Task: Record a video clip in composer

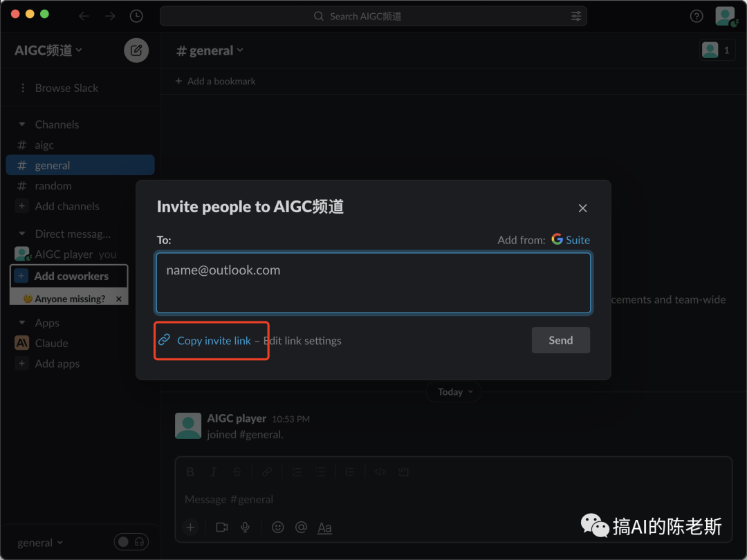Action: [x=221, y=527]
